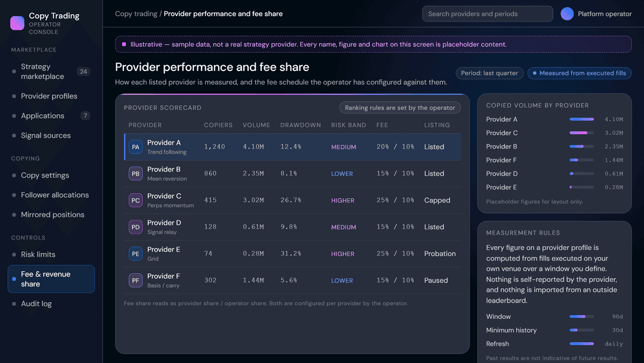Click Provider F's LOWER risk band
The width and height of the screenshot is (644, 363).
[342, 281]
